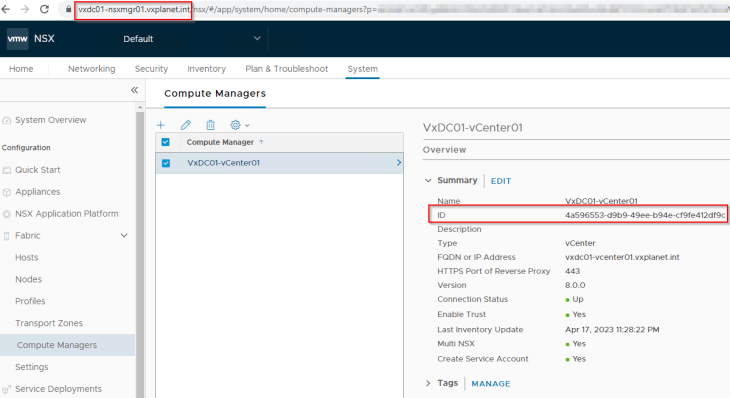This screenshot has height=398, width=730.
Task: Select Nodes under Fabric
Action: point(28,279)
